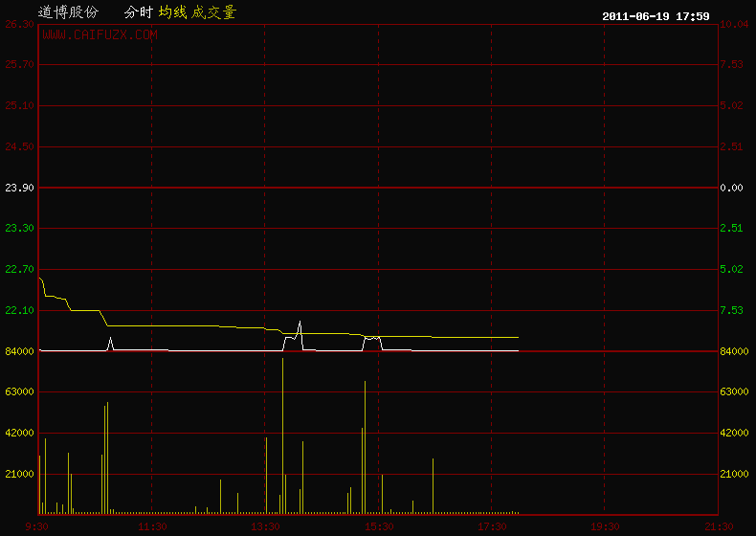Click the 0.00 percent label on right axis
This screenshot has height=536, width=756.
(731, 188)
